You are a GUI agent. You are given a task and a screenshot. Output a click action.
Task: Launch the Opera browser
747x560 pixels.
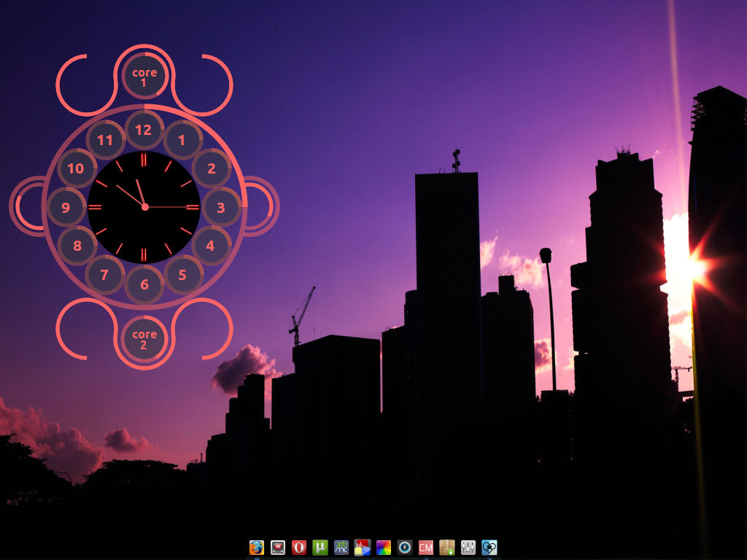pos(298,547)
